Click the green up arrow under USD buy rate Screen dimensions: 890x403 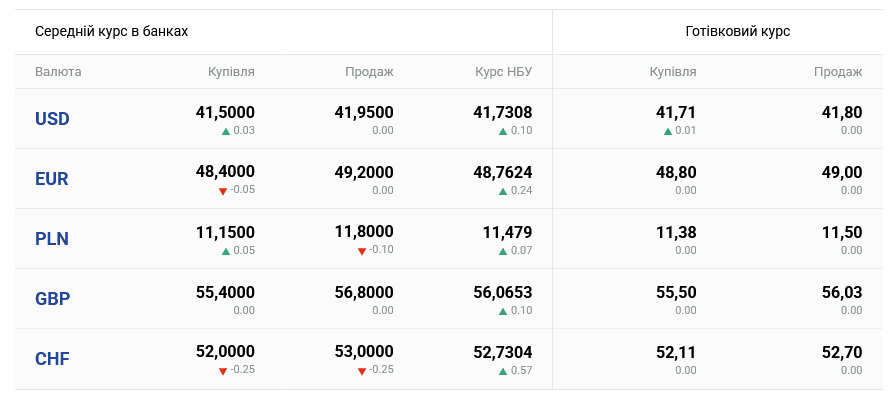[226, 131]
